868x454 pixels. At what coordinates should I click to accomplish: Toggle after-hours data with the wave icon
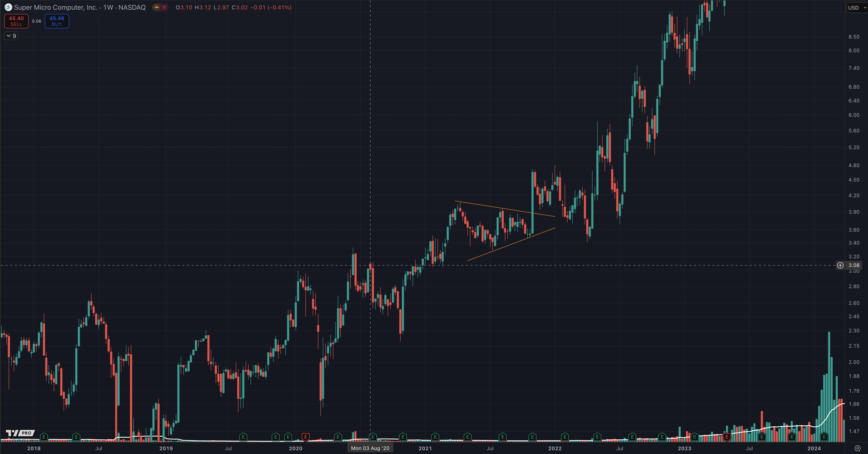(164, 7)
